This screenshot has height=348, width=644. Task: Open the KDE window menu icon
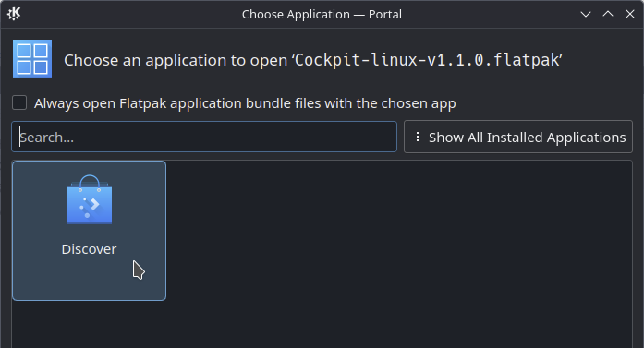point(14,14)
